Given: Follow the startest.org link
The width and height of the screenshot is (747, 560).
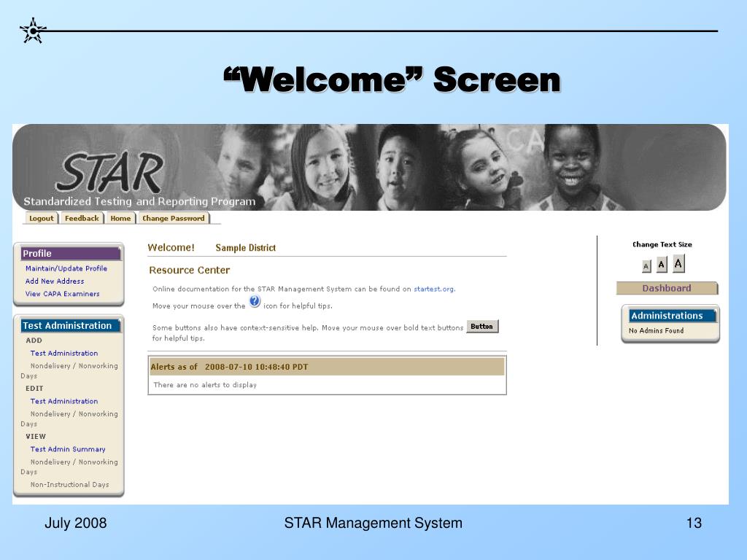Looking at the screenshot, I should click(x=434, y=289).
